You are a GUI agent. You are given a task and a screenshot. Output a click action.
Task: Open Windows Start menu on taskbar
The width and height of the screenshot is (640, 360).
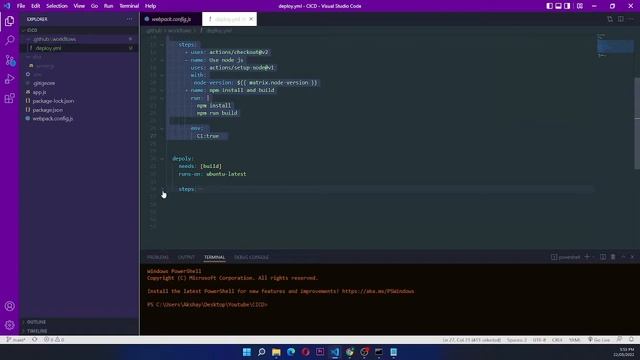point(247,352)
